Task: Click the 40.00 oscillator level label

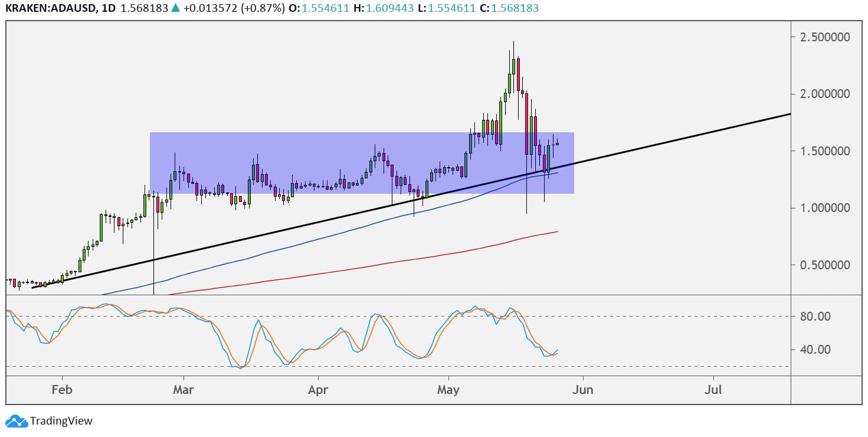Action: click(x=817, y=350)
